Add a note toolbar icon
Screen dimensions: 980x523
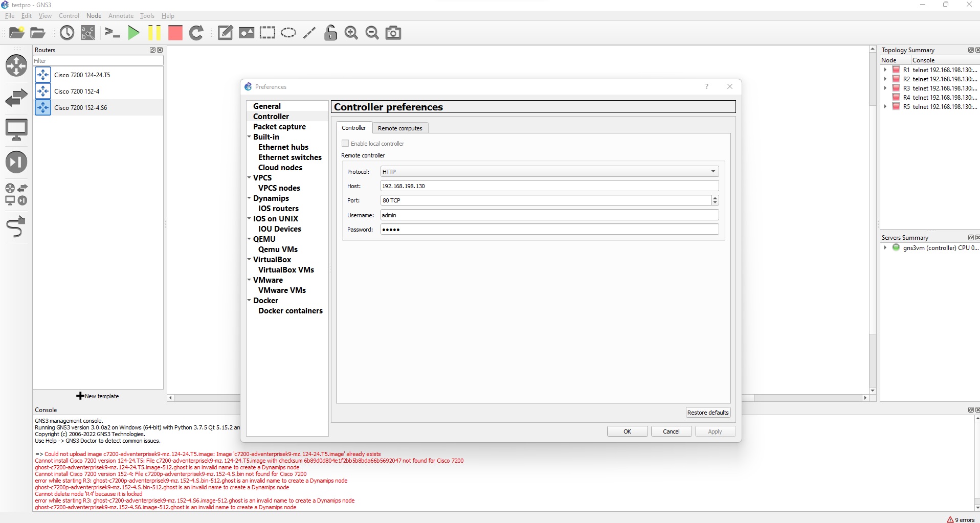tap(225, 33)
